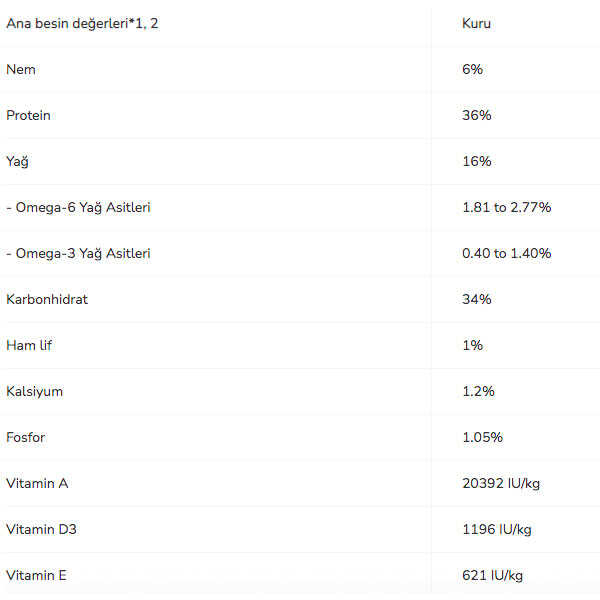Select the 1.2% calcium value
The image size is (600, 600).
[478, 391]
